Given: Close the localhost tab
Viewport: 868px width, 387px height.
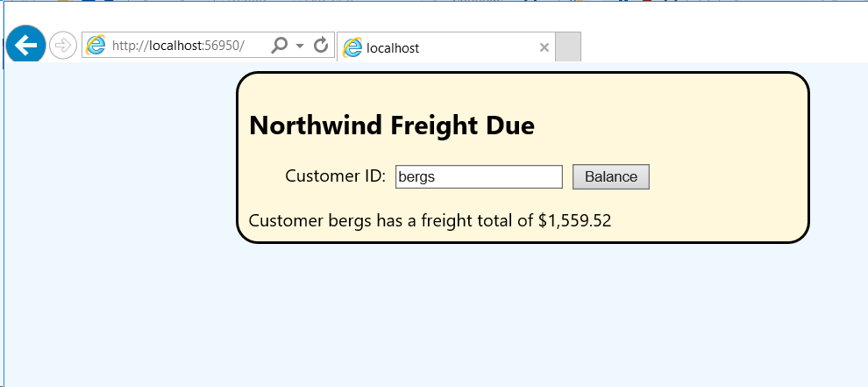Looking at the screenshot, I should (x=544, y=47).
